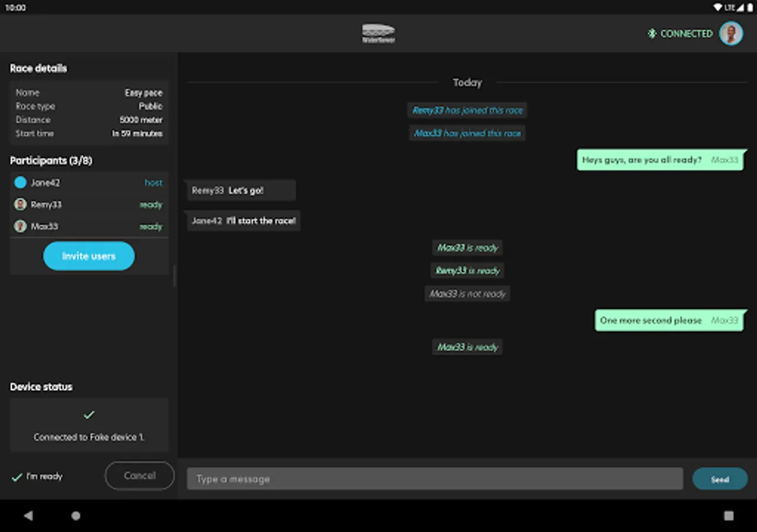Viewport: 757px width, 532px height.
Task: Tap the WaterRower logo in the header
Action: (378, 33)
